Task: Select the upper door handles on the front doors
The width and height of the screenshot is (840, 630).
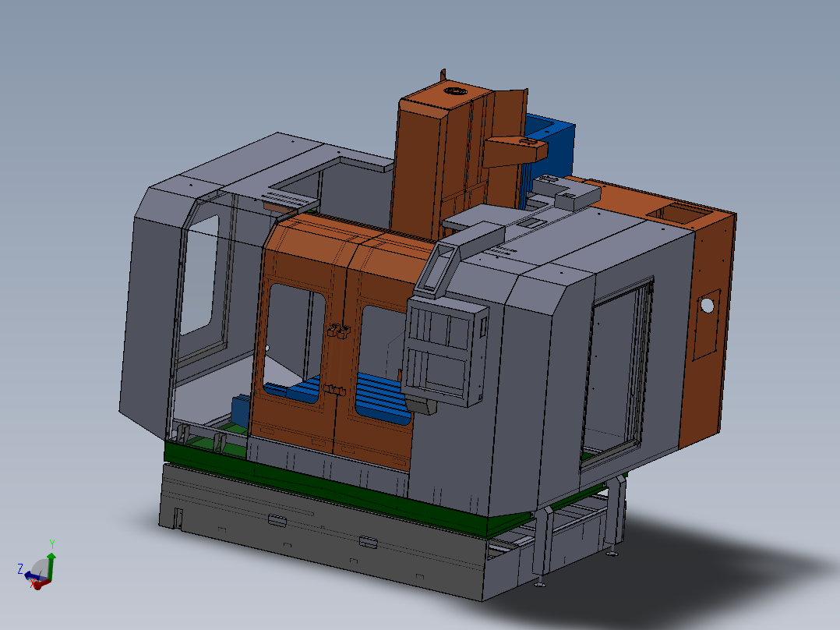Action: pos(338,331)
